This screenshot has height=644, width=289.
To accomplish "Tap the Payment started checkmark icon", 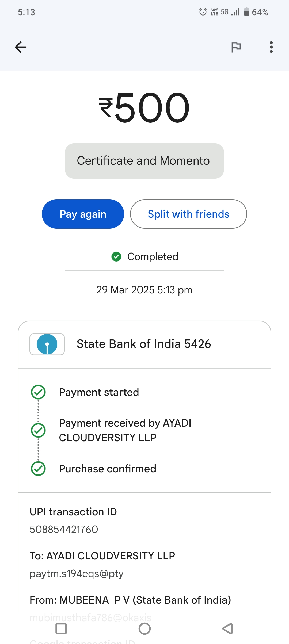I will pos(38,392).
